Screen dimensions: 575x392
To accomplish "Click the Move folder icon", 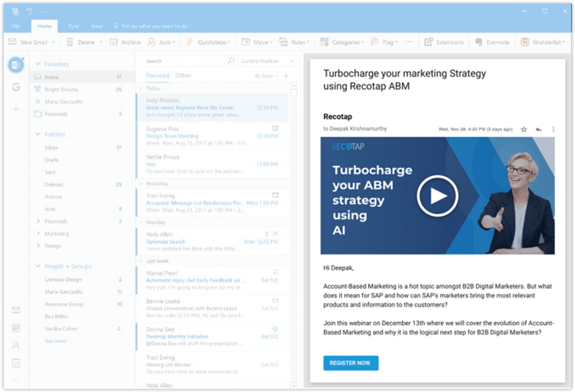I will tap(246, 42).
